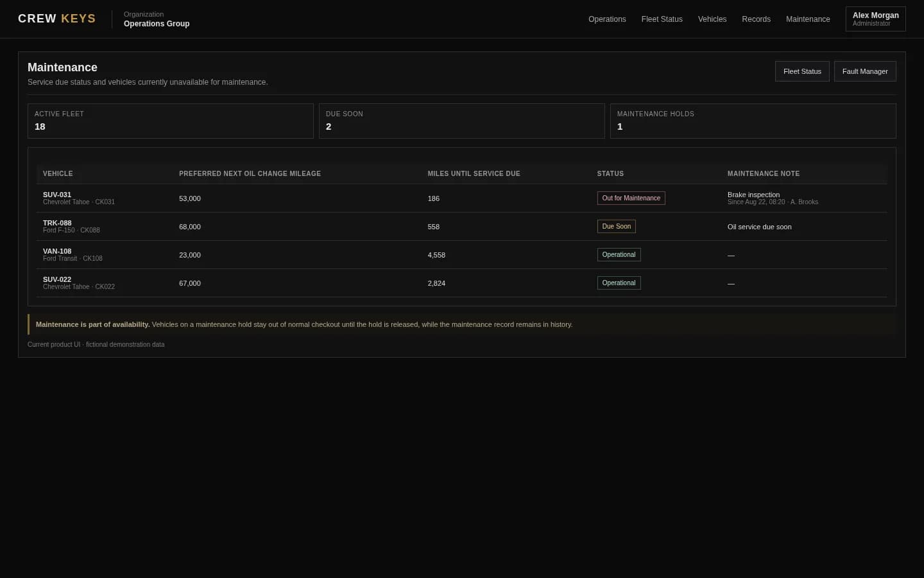Click the Preferred Next Oil Change Mileage header
Screen dimensions: 924x578
(x=250, y=174)
